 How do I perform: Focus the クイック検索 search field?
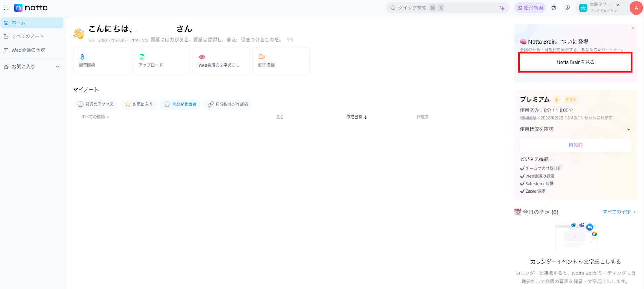click(x=447, y=8)
